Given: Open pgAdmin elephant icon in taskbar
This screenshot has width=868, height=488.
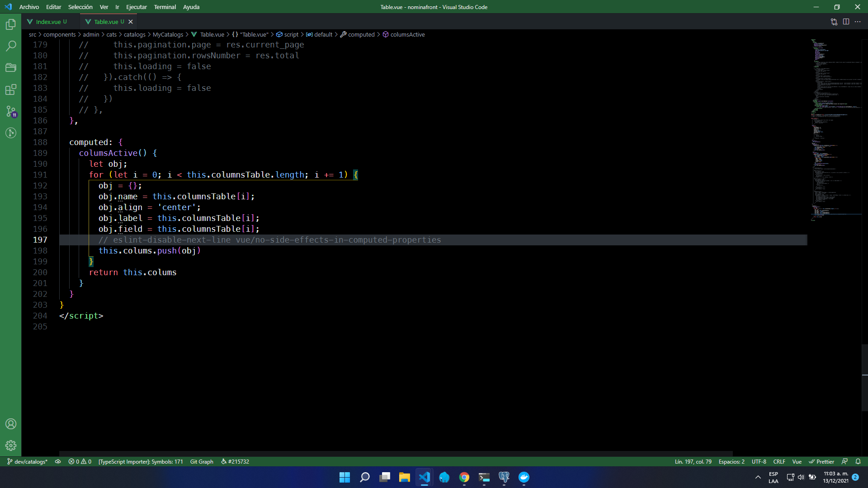Looking at the screenshot, I should pos(504,477).
